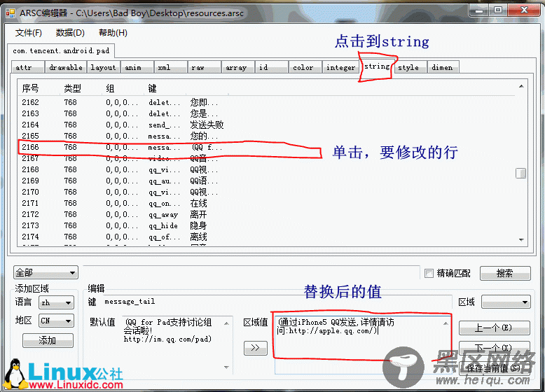The image size is (545, 392).
Task: Switch to the array tab
Action: (237, 67)
